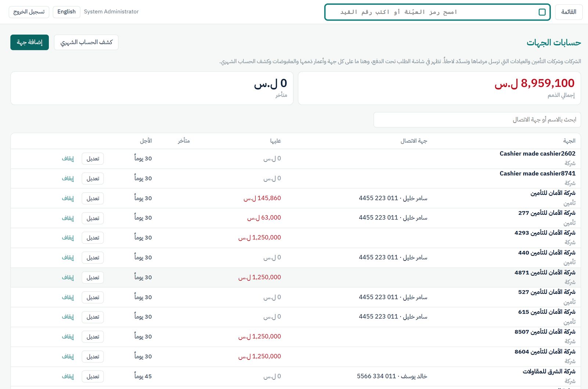Suspend شركة الأمان للتأمين 4871
The height and width of the screenshot is (389, 588).
click(x=68, y=278)
